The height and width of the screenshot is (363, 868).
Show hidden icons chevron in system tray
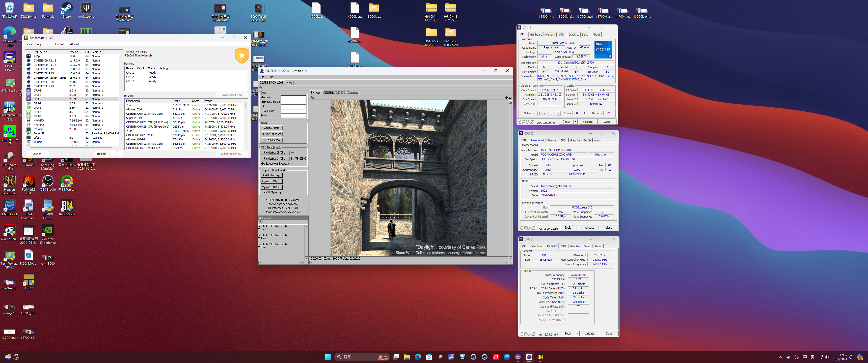click(x=780, y=357)
